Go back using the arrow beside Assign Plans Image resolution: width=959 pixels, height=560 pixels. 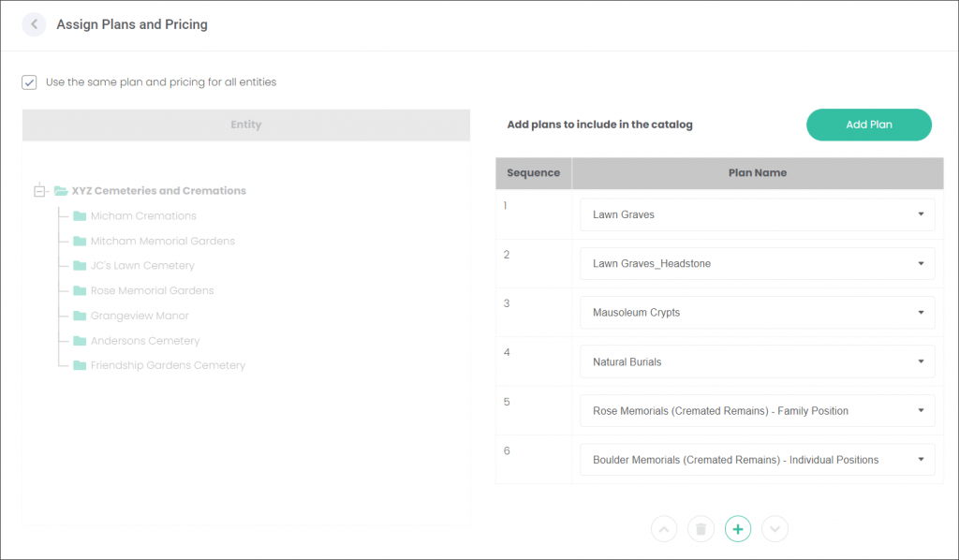35,24
